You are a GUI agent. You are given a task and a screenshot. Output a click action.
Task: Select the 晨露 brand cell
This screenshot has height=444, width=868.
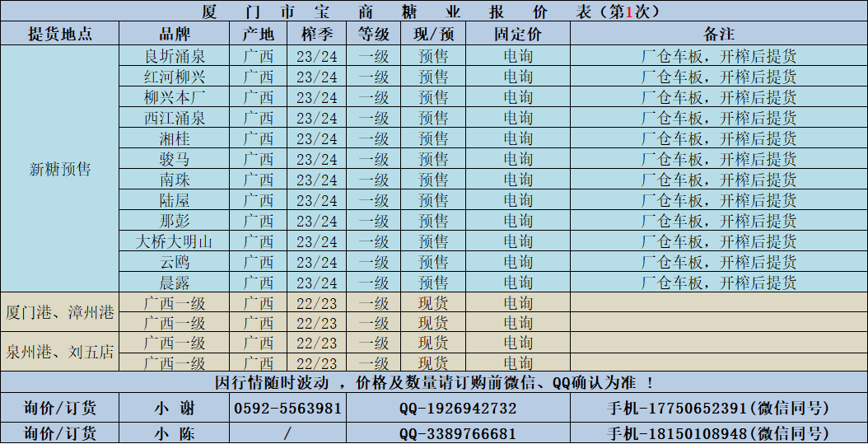(x=174, y=283)
